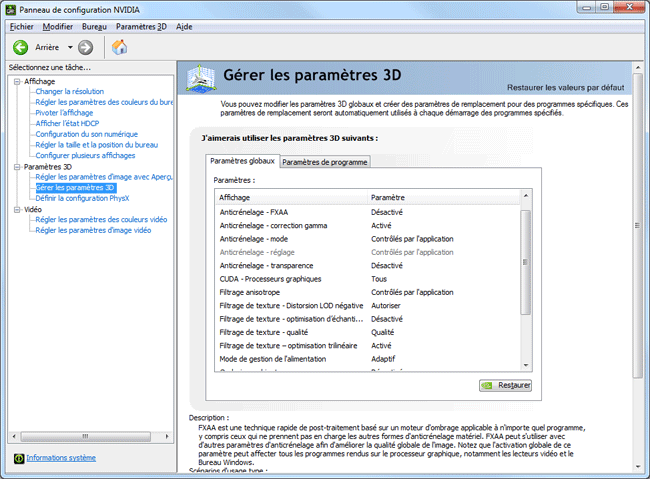Collapse the Paramètres 3D tree section
Image resolution: width=650 pixels, height=479 pixels.
click(x=16, y=167)
